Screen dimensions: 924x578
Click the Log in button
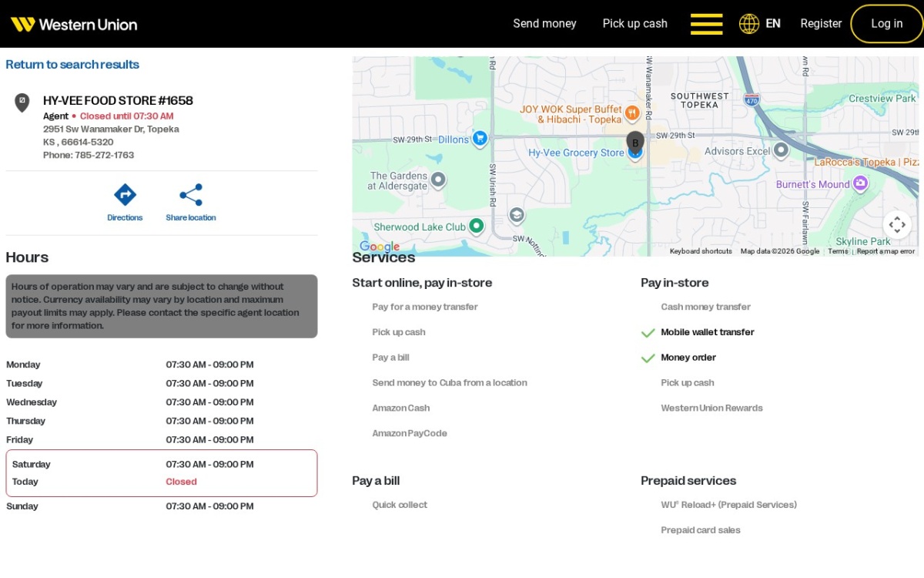[x=887, y=24]
